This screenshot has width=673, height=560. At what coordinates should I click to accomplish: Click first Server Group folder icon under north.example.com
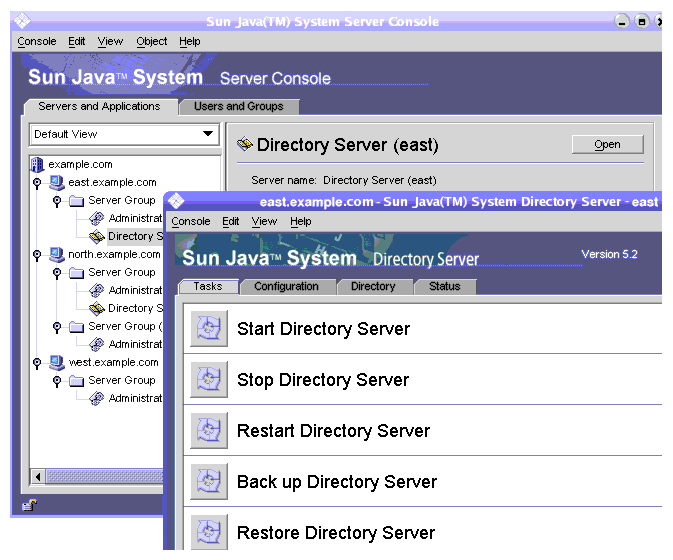pos(76,273)
